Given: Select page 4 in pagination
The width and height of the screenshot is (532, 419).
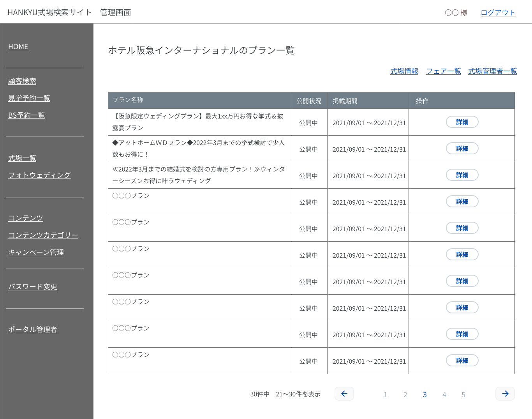Looking at the screenshot, I should tap(444, 395).
